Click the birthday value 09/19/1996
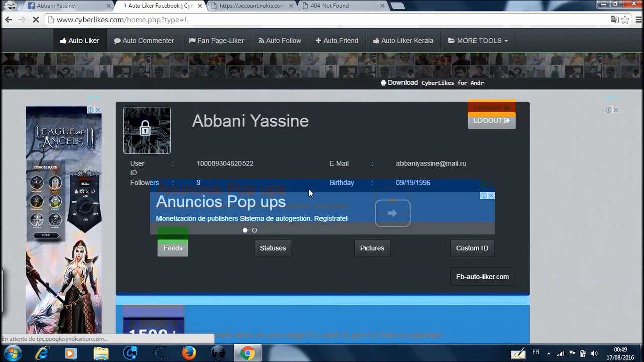The height and width of the screenshot is (362, 644). click(x=413, y=183)
